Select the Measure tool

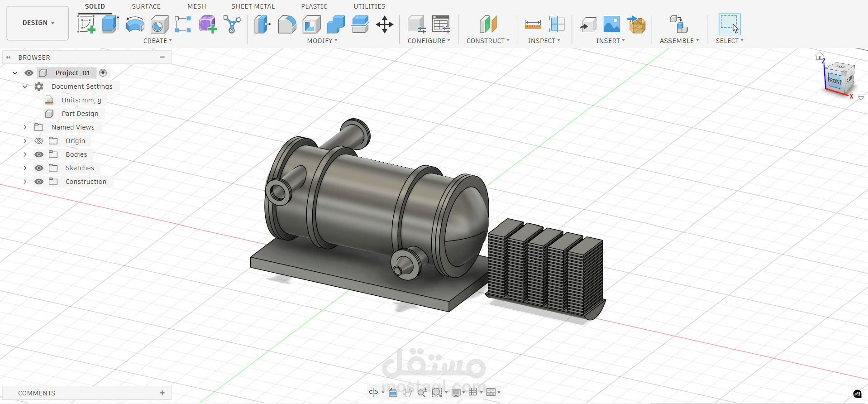[533, 24]
